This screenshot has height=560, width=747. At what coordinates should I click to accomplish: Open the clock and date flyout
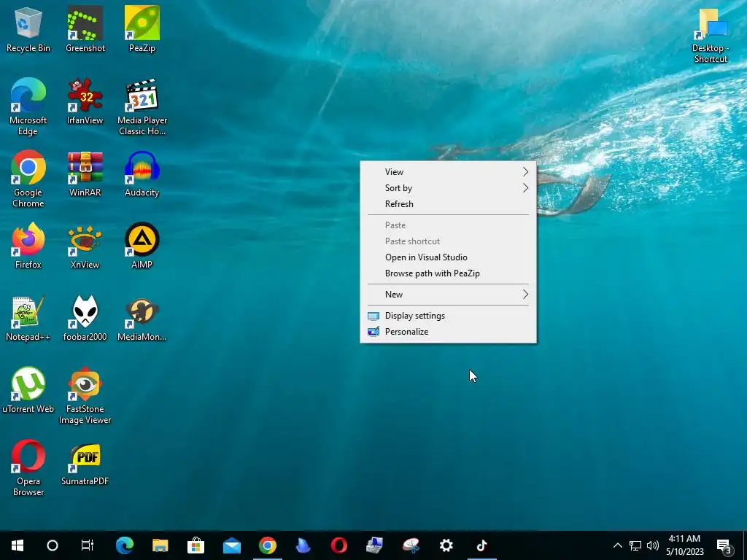(684, 545)
